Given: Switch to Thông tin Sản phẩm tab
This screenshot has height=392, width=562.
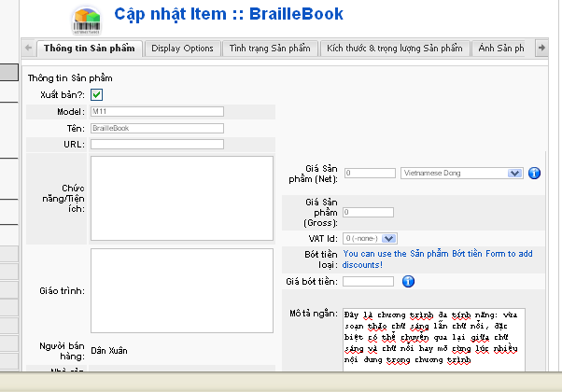Looking at the screenshot, I should click(x=90, y=49).
